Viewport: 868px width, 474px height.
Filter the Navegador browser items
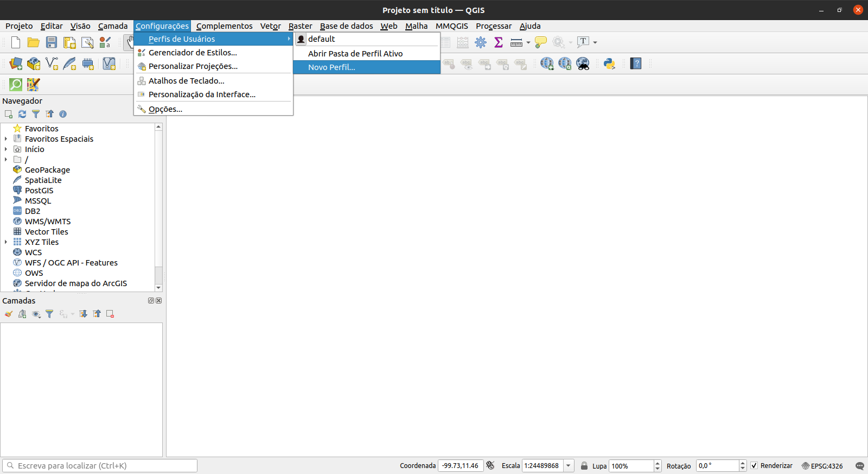click(36, 114)
